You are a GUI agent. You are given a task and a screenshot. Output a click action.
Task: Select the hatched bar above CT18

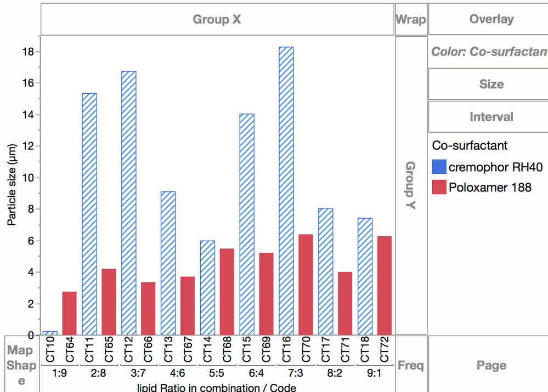click(365, 276)
